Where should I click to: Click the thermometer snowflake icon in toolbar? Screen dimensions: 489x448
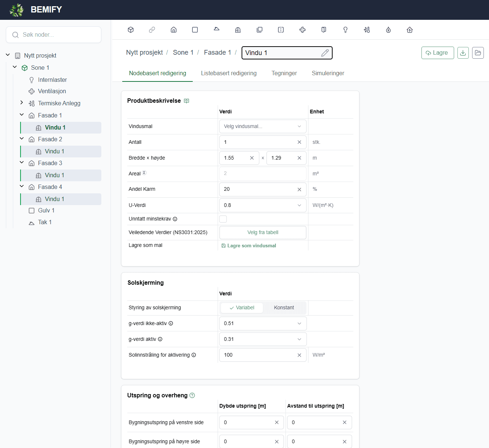pyautogui.click(x=367, y=30)
